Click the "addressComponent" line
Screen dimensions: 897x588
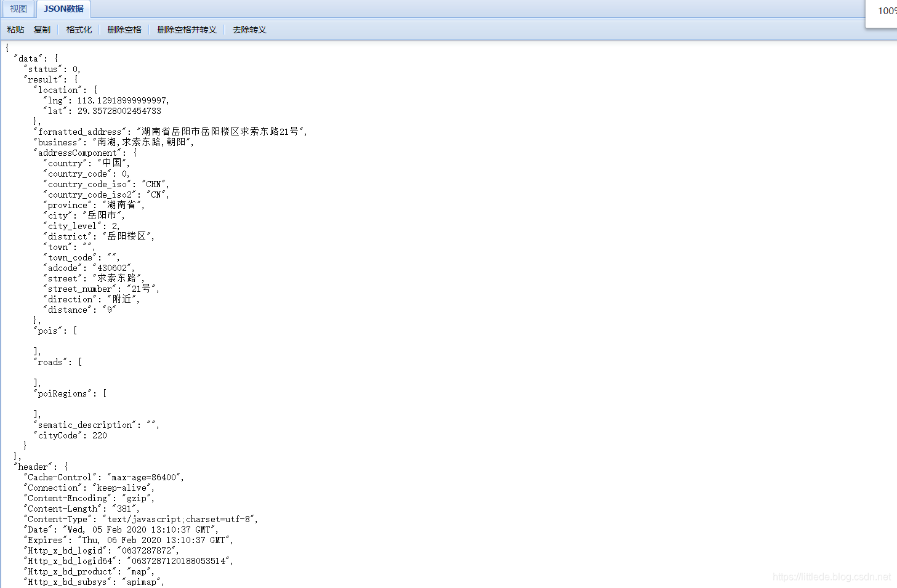[x=86, y=153]
